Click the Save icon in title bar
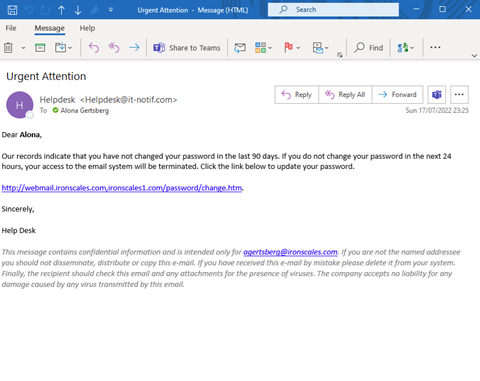The width and height of the screenshot is (480, 381). (x=12, y=10)
